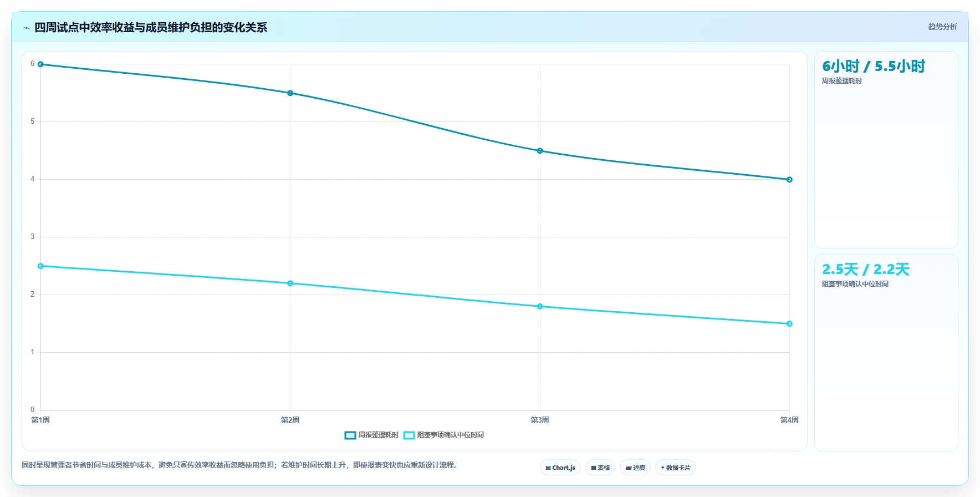Click the 第2周 x-axis label
The image size is (980, 497).
click(290, 420)
